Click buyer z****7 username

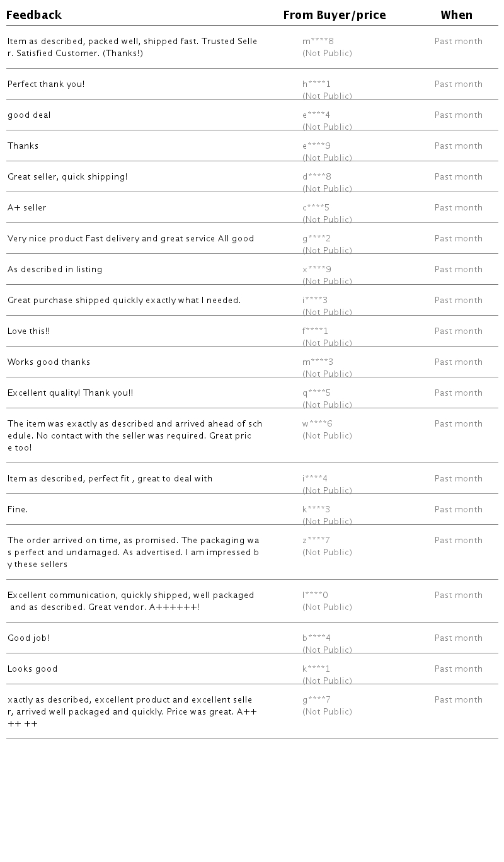point(316,541)
